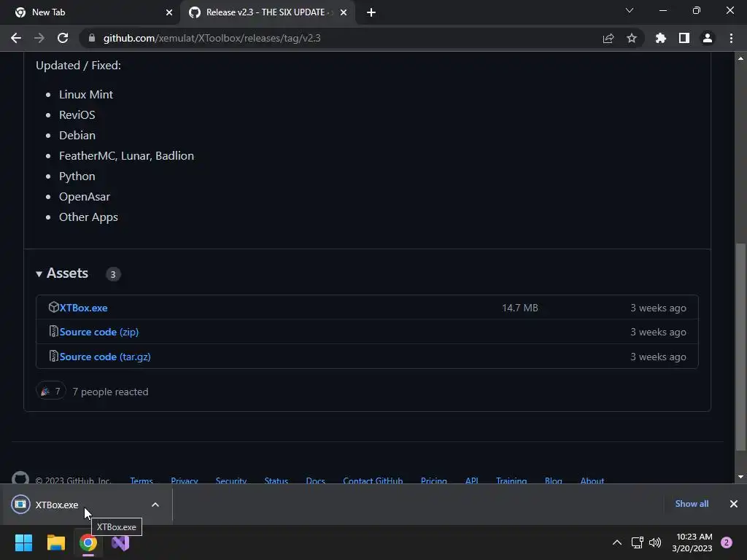This screenshot has width=747, height=560.
Task: Click the page vertical scrollbar thumb
Action: tap(740, 347)
